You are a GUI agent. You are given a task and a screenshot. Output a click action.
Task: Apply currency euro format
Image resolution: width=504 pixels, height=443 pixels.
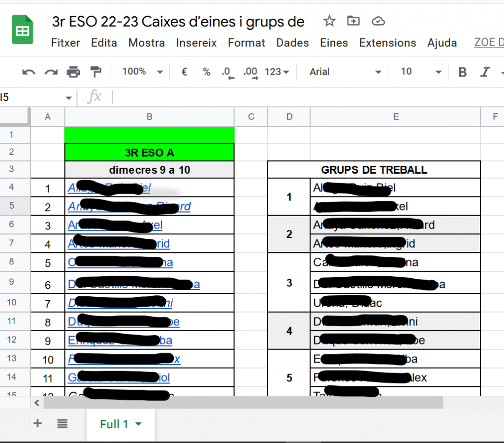[185, 72]
